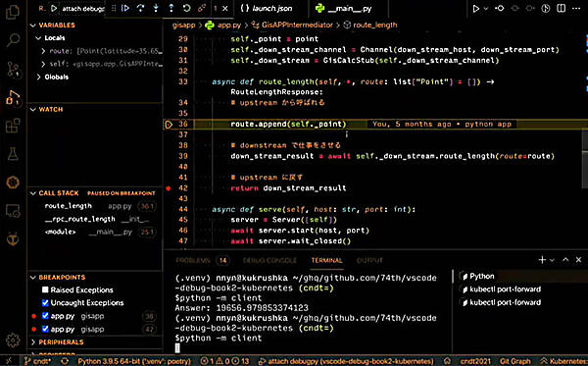Select the TERMINAL panel tab

(x=326, y=260)
